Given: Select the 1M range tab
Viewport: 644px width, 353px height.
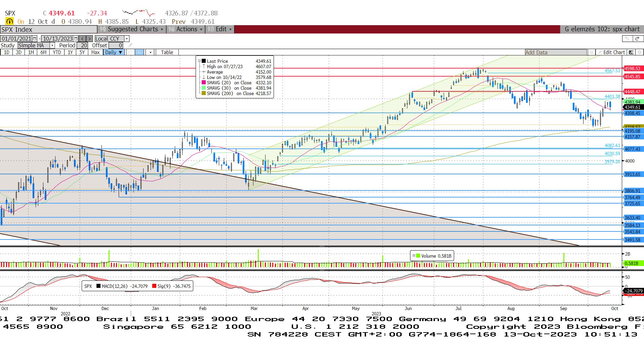Looking at the screenshot, I should click(x=31, y=52).
